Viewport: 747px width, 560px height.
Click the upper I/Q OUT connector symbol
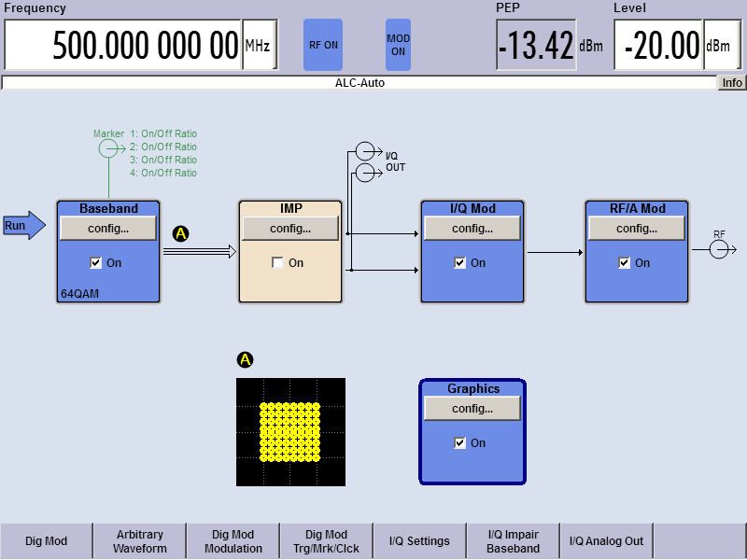tap(369, 151)
